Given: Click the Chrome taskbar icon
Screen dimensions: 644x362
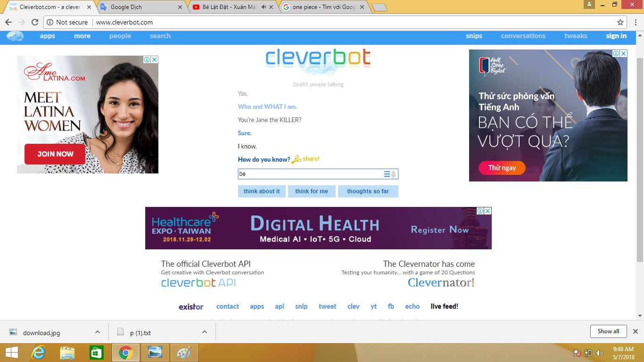Looking at the screenshot, I should [x=125, y=353].
